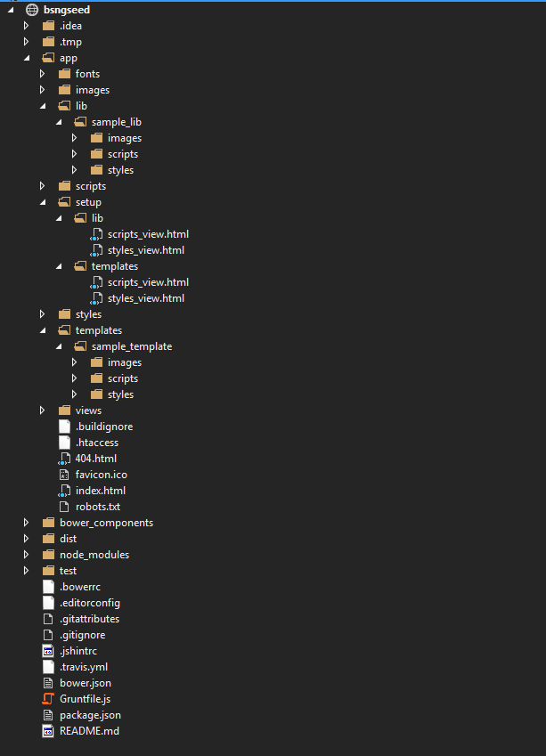The height and width of the screenshot is (756, 546).
Task: Click the icon next to .jshintrc
Action: 48,650
